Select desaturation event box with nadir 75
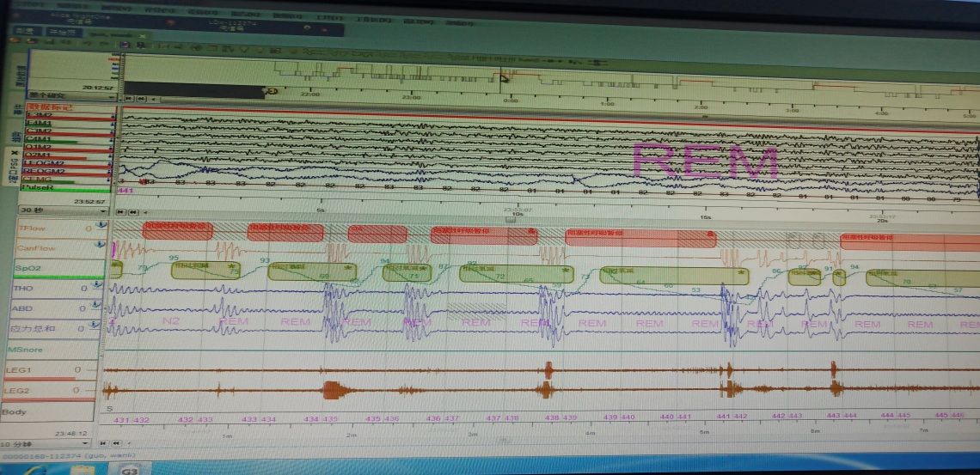This screenshot has width=980, height=475. pos(205,270)
